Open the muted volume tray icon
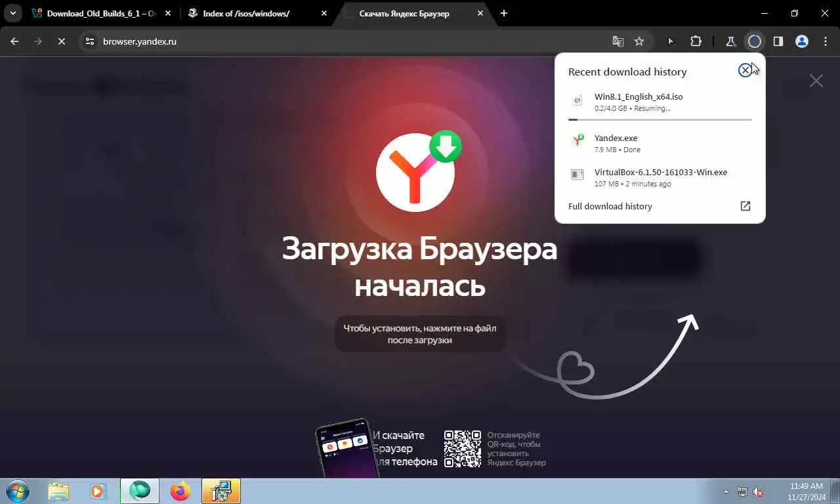Screen dimensions: 840x504 tap(758, 491)
